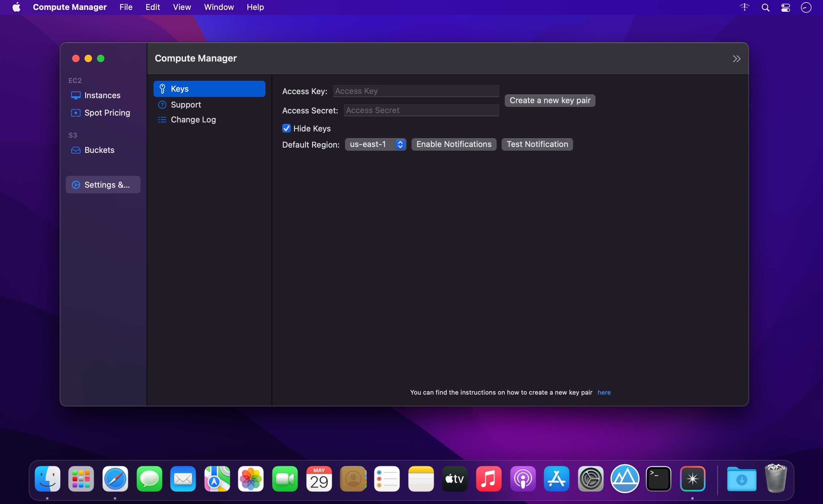Focus the Access Secret input field
The width and height of the screenshot is (823, 504).
pos(421,111)
